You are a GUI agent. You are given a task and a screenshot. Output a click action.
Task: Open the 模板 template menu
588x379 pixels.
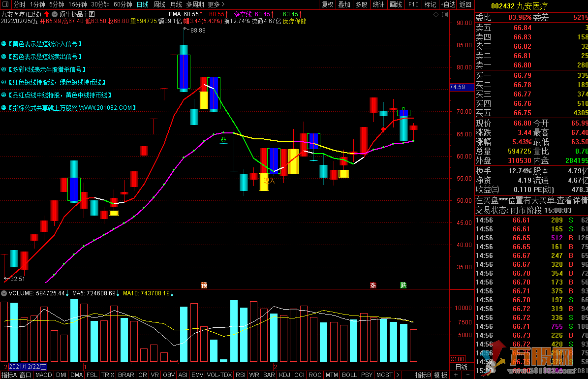pyautogui.click(x=440, y=375)
